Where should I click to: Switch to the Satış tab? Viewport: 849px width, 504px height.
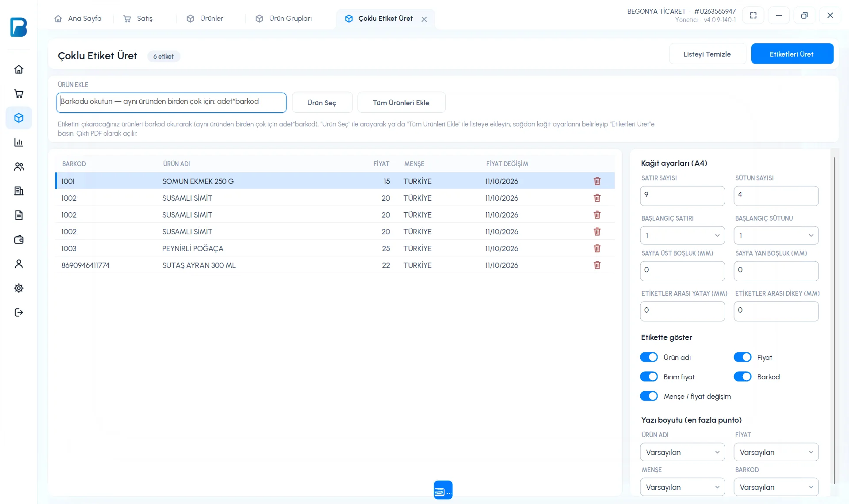[138, 19]
